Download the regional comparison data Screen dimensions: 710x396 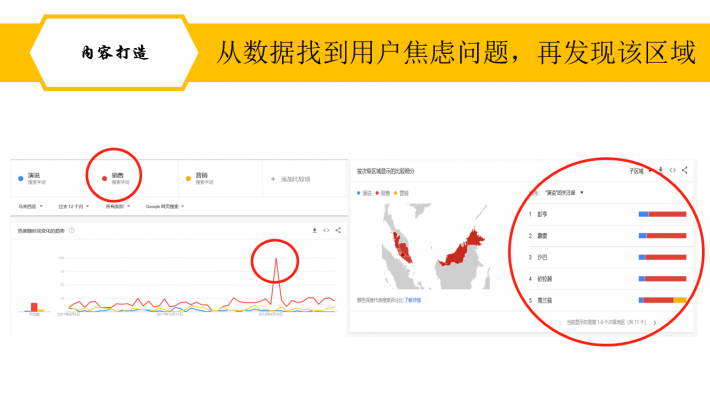pyautogui.click(x=661, y=170)
